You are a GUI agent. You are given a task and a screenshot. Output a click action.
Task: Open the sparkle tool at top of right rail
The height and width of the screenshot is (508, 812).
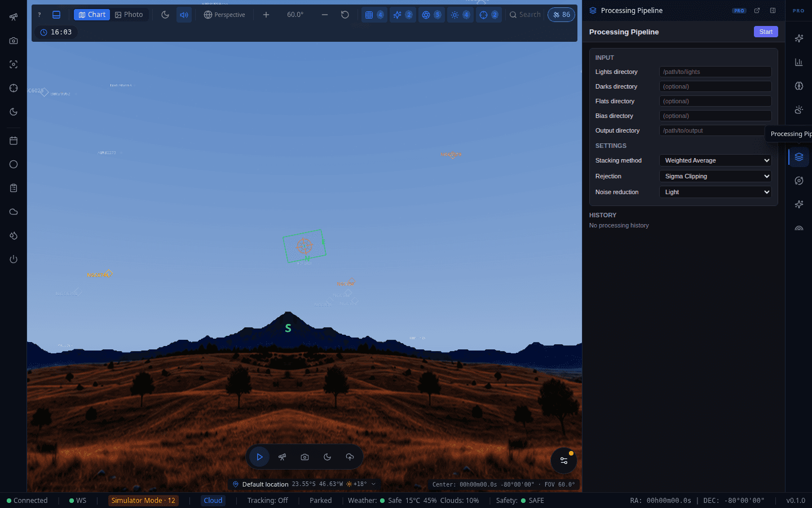798,38
